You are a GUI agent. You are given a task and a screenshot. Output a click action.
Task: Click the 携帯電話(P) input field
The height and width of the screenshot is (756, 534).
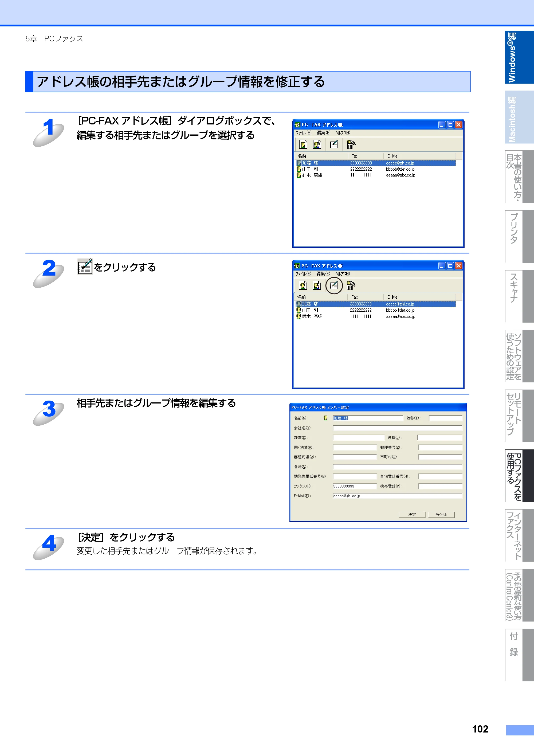[x=440, y=486]
